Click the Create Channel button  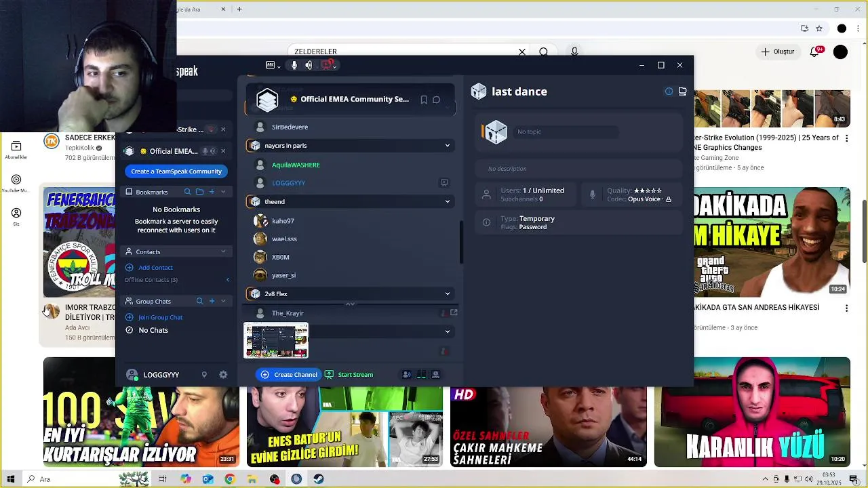(x=288, y=374)
